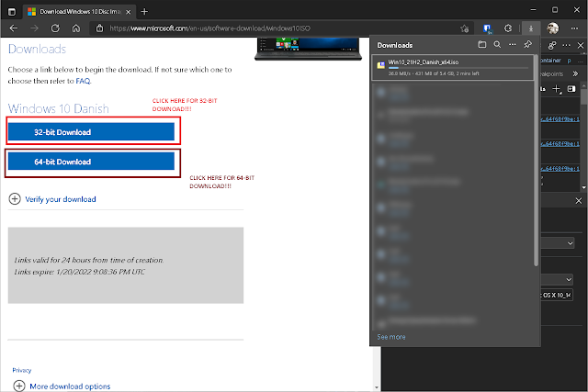
Task: Go back to the previous page
Action: [14, 28]
